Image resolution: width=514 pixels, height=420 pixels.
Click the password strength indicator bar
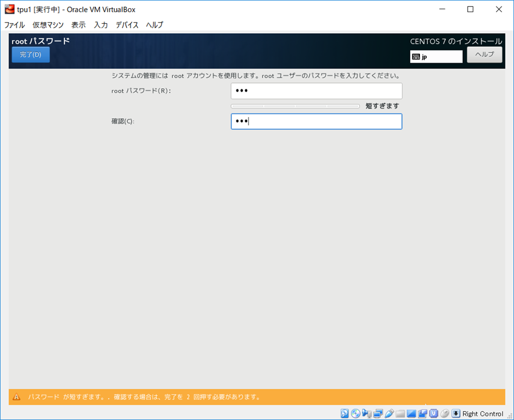(295, 106)
